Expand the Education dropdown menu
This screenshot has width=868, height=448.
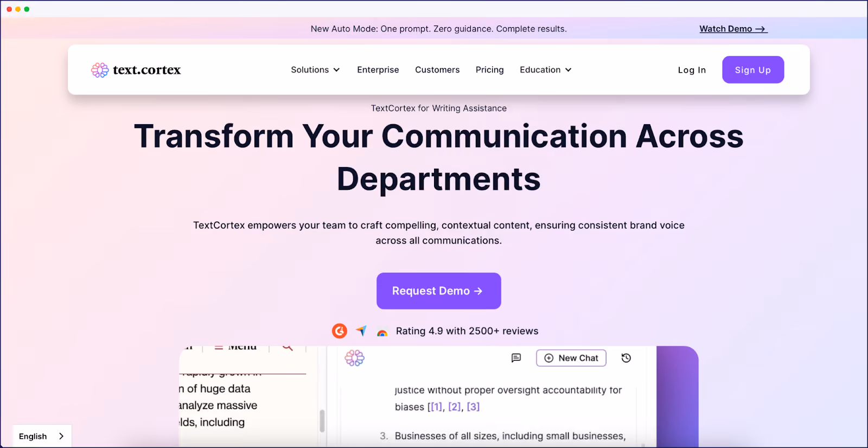point(546,70)
